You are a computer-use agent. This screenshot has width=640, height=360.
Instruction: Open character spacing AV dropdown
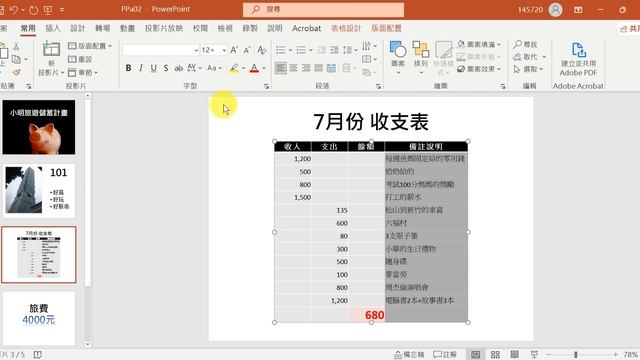click(x=194, y=68)
